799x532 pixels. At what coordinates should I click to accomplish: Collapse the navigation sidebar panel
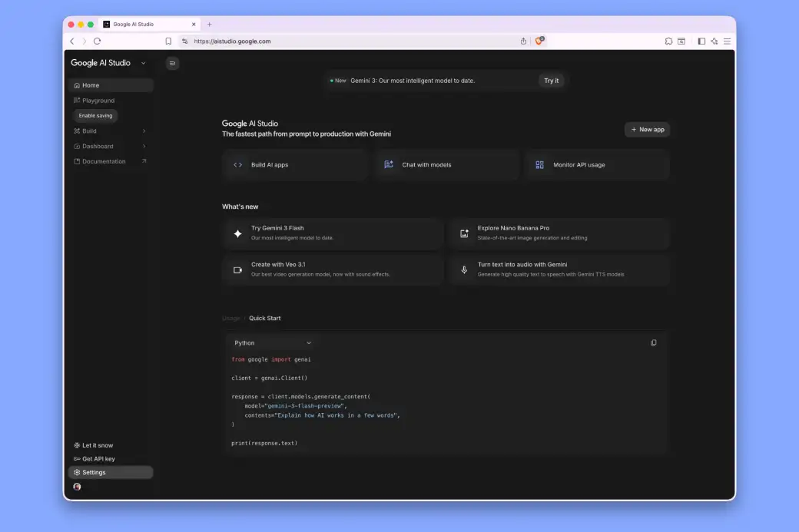[x=172, y=63]
